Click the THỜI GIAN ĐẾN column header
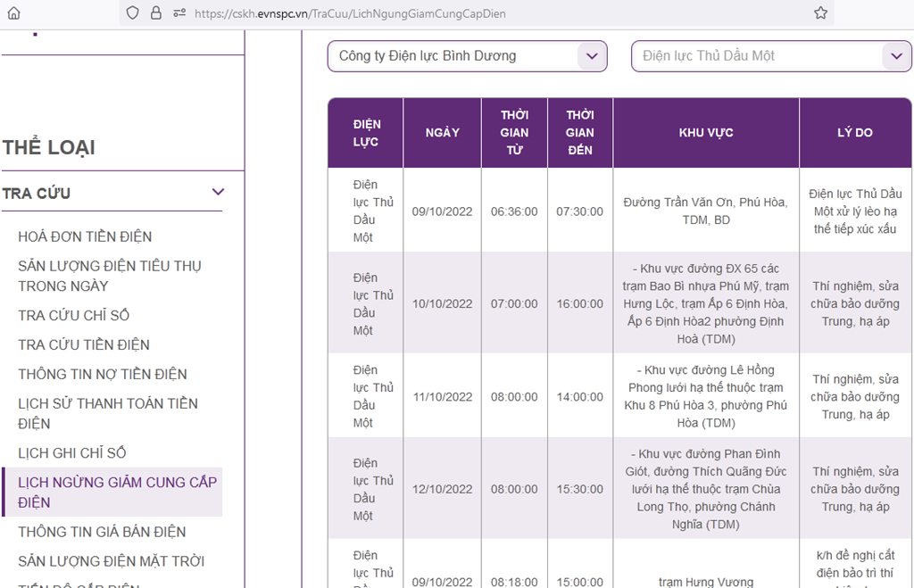The image size is (914, 588). (x=580, y=133)
